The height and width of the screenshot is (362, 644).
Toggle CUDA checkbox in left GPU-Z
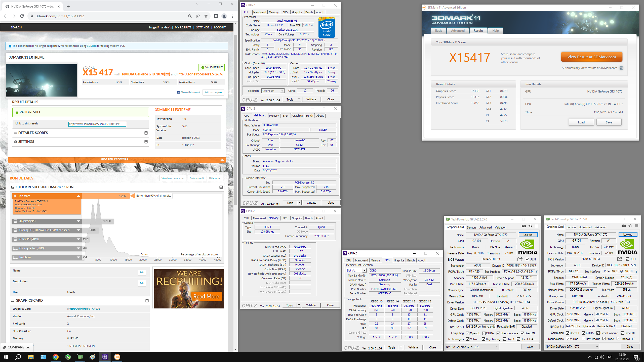point(484,333)
